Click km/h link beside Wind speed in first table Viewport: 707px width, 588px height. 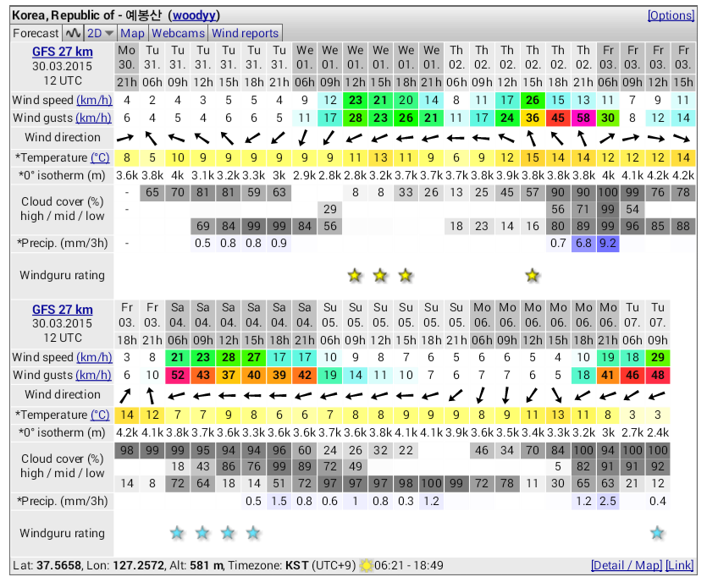coord(94,100)
